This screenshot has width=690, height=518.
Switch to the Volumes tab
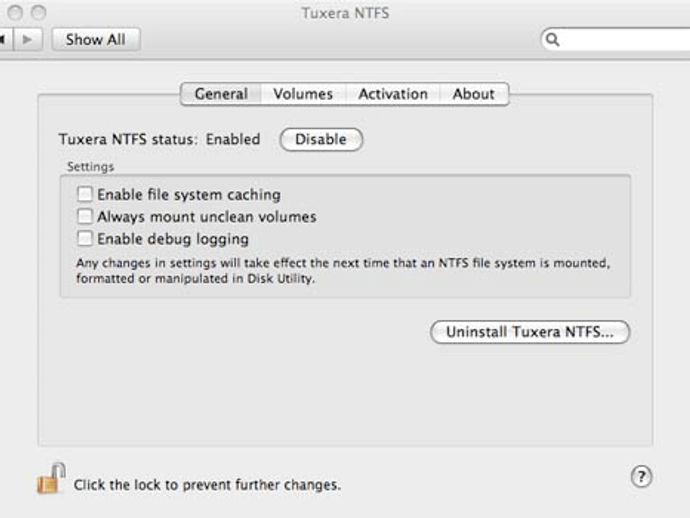[x=303, y=94]
